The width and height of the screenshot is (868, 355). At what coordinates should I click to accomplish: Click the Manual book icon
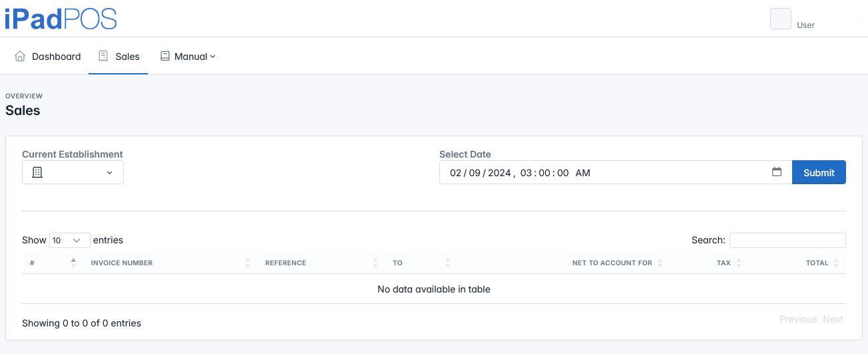pos(165,57)
